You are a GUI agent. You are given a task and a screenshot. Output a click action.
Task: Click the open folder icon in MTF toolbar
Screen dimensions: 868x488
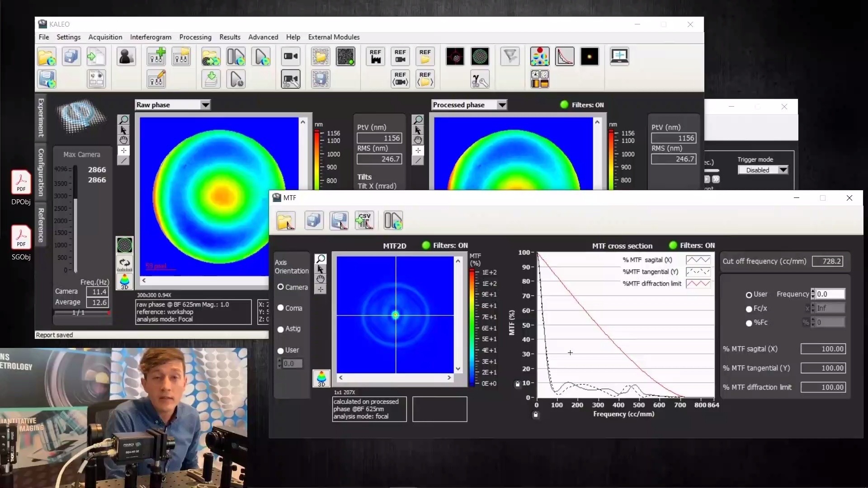coord(286,221)
